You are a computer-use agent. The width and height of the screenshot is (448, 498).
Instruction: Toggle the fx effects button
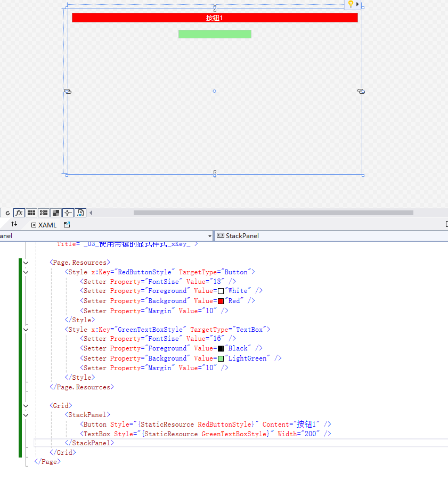19,213
